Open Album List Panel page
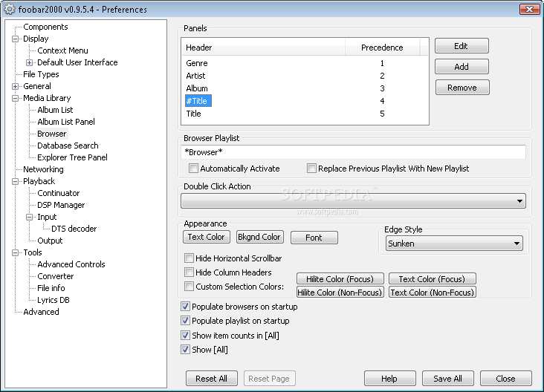The height and width of the screenshot is (392, 544). (66, 122)
